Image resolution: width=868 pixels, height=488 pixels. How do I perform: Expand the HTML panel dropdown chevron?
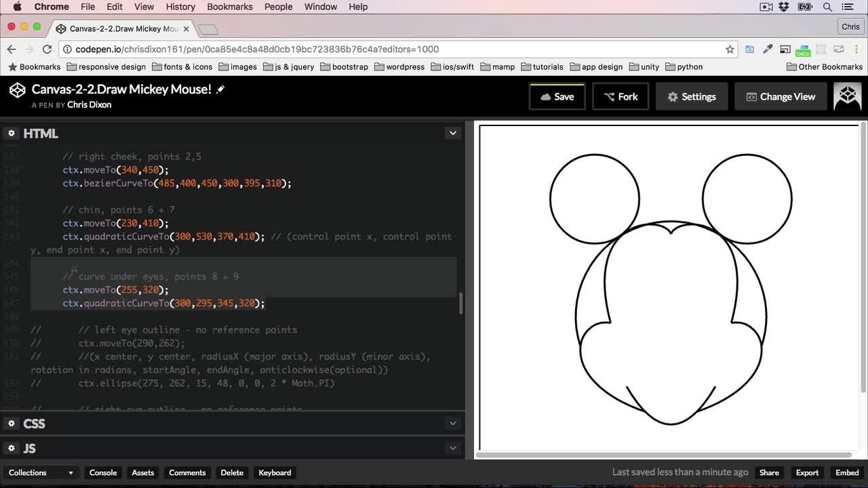[453, 134]
